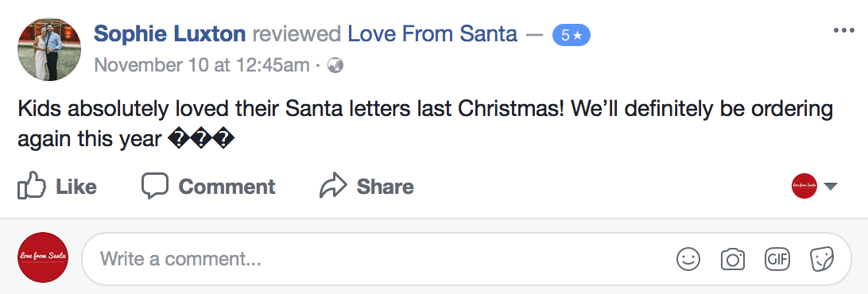Share this review using the arrow

366,186
